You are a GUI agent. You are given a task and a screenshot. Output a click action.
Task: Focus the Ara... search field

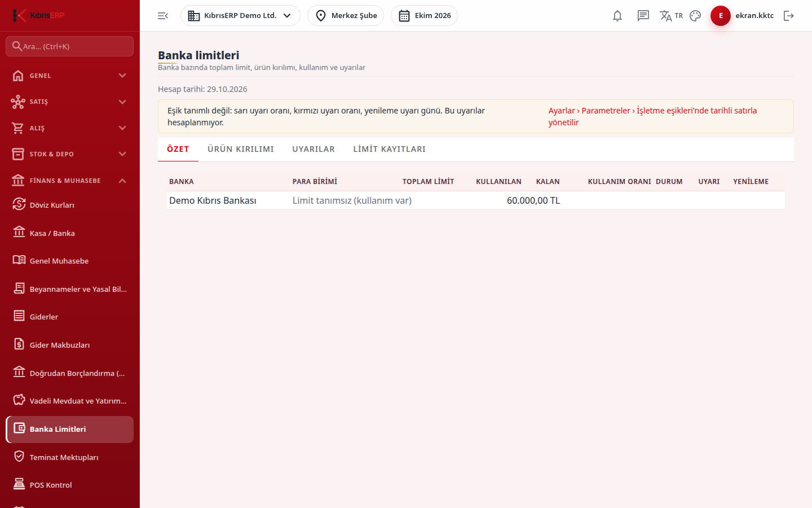pyautogui.click(x=70, y=46)
